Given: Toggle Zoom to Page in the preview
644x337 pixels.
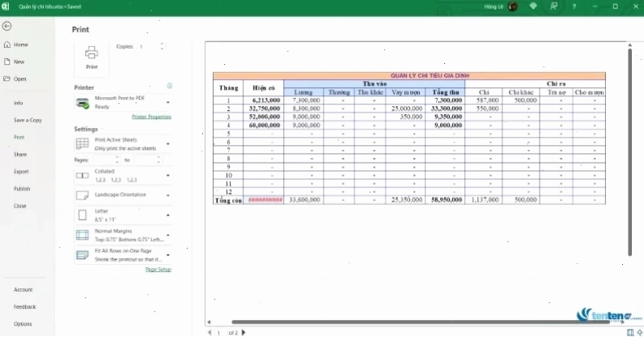Looking at the screenshot, I should tap(639, 332).
